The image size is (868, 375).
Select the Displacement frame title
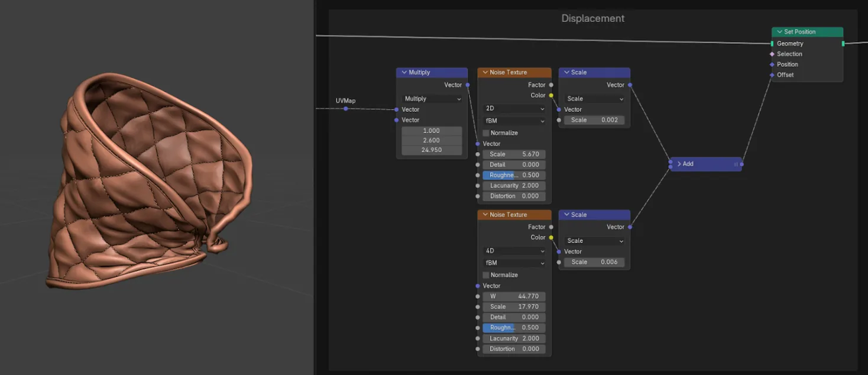(x=592, y=18)
